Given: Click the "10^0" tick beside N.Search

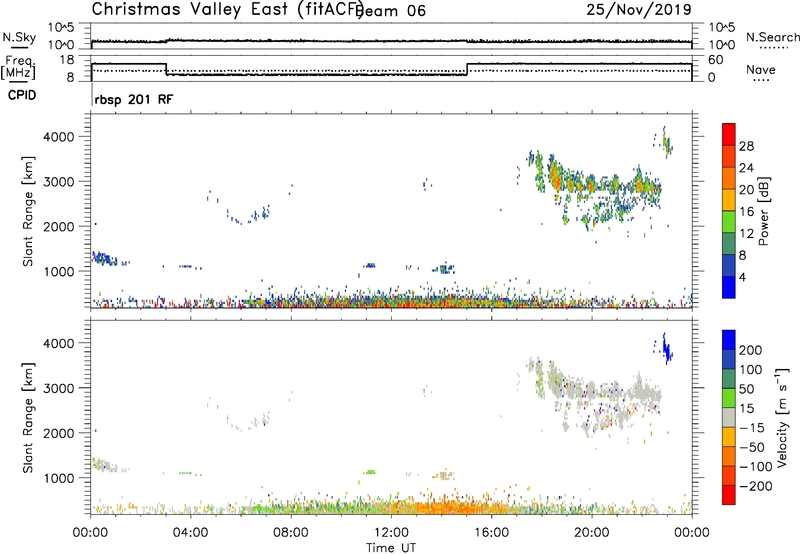Looking at the screenshot, I should click(722, 45).
